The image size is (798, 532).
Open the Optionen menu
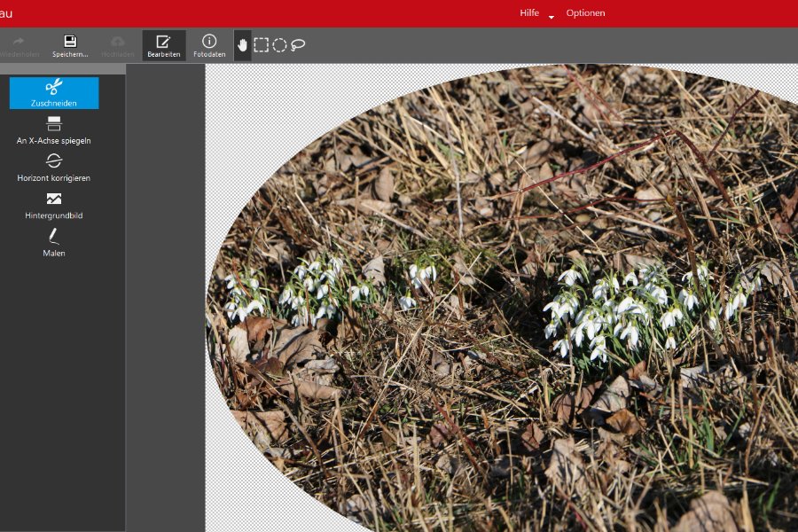[585, 13]
